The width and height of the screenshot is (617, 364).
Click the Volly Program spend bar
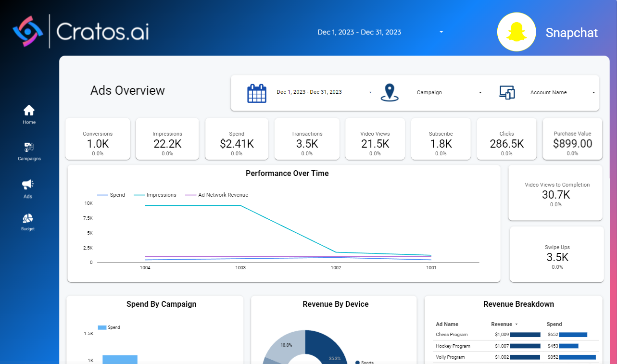pyautogui.click(x=578, y=357)
